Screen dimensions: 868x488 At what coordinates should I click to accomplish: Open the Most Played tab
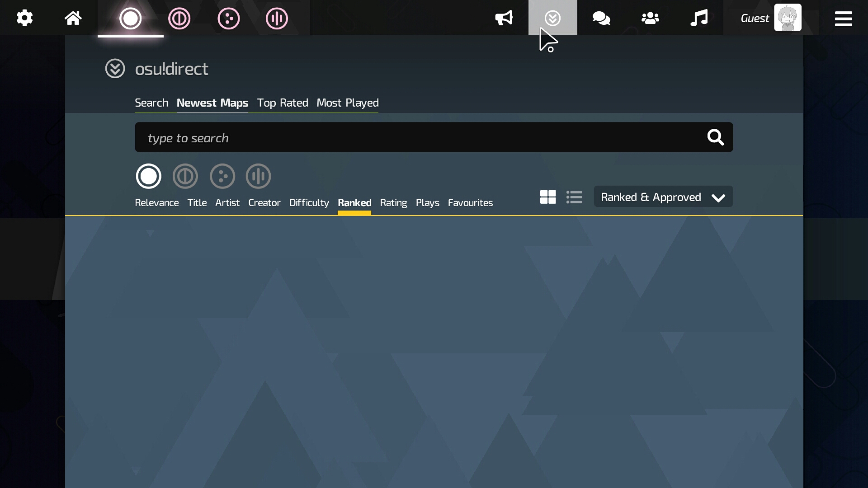point(347,103)
